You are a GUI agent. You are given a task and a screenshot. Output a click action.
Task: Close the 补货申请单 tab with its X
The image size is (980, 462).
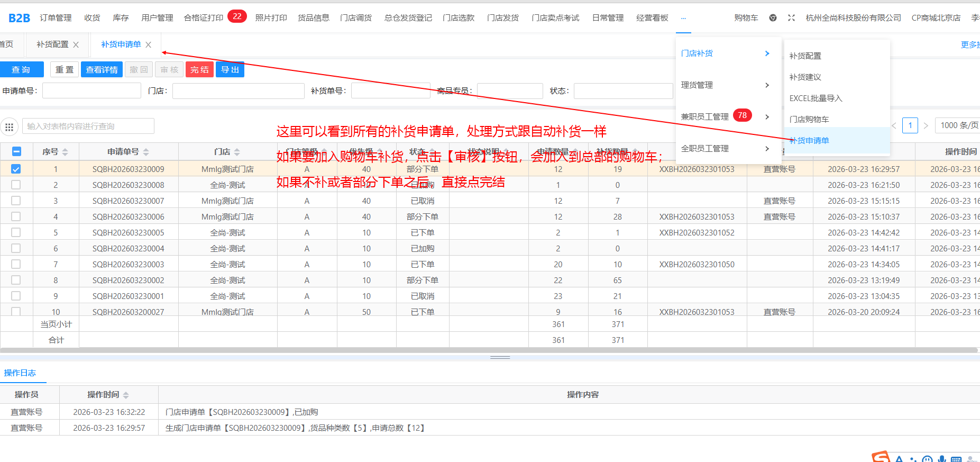149,45
